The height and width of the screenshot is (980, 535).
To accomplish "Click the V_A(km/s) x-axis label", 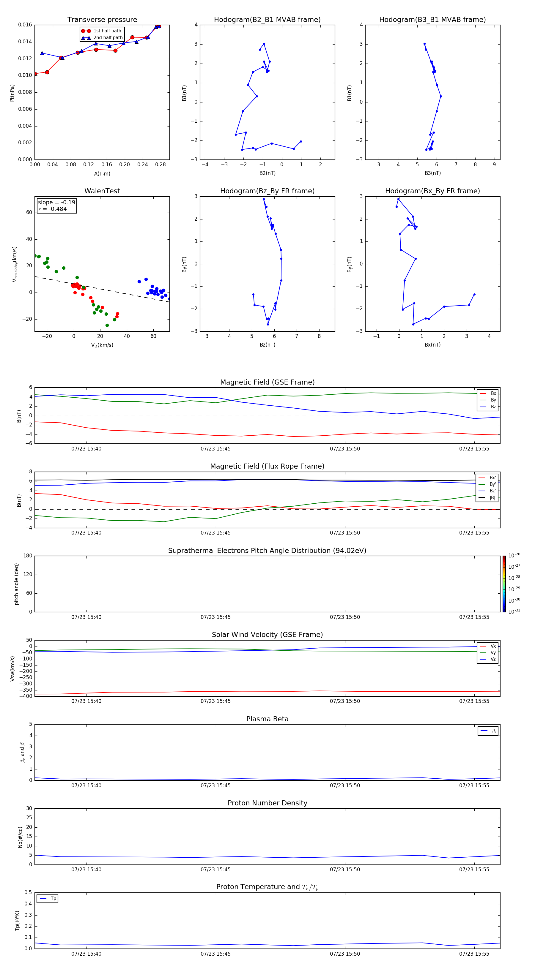I will click(x=102, y=345).
